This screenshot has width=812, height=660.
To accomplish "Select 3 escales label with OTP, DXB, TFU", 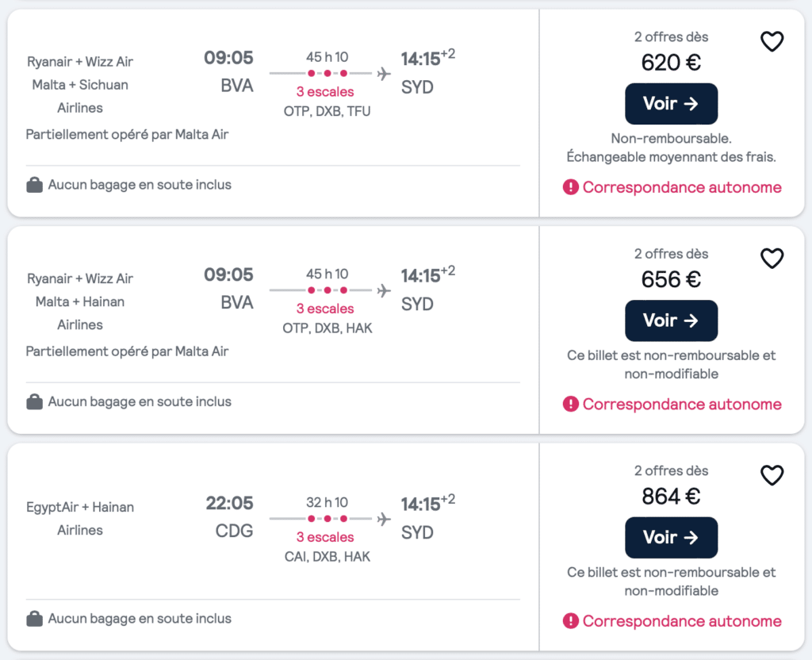I will click(325, 92).
